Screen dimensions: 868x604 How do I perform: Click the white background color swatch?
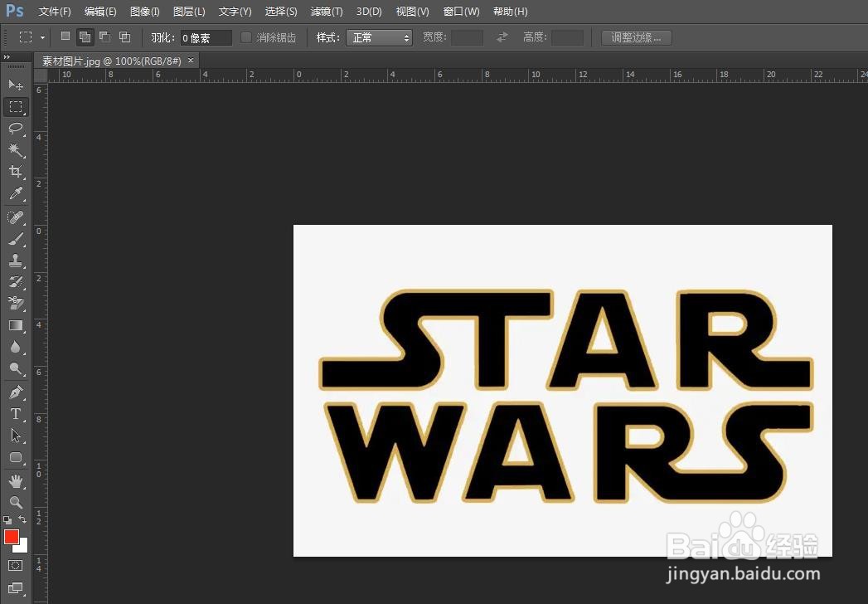pos(22,548)
